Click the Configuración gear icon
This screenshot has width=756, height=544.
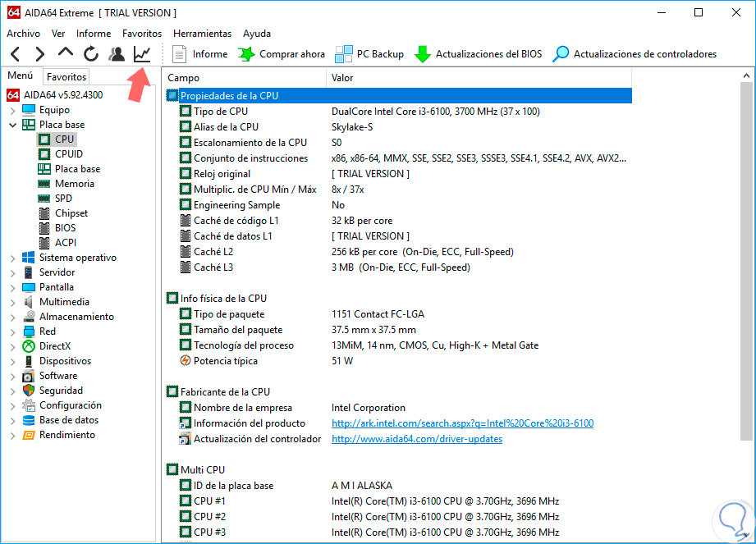[29, 405]
